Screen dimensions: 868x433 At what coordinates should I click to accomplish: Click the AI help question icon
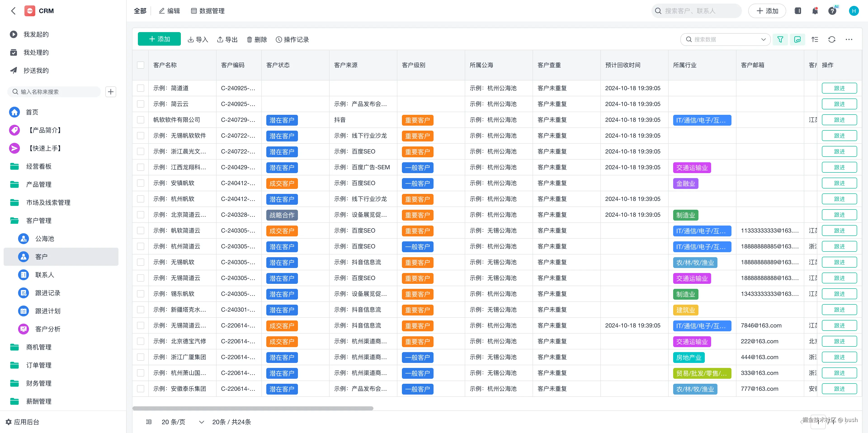(x=832, y=11)
